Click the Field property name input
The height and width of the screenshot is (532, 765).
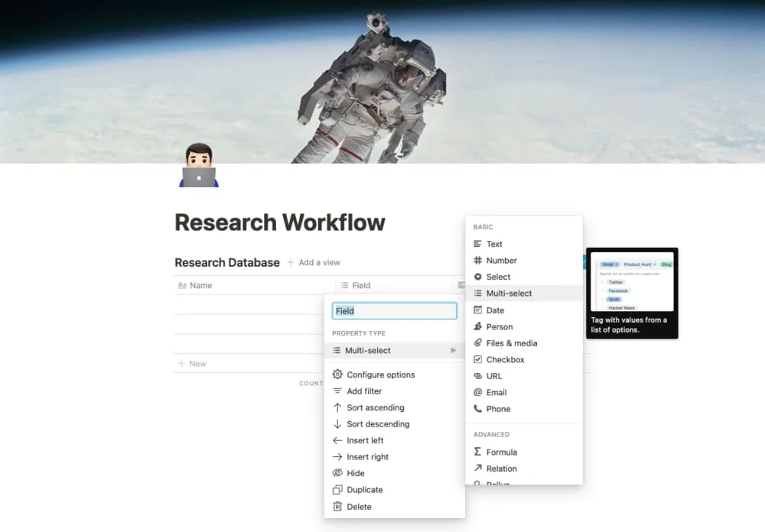coord(394,311)
